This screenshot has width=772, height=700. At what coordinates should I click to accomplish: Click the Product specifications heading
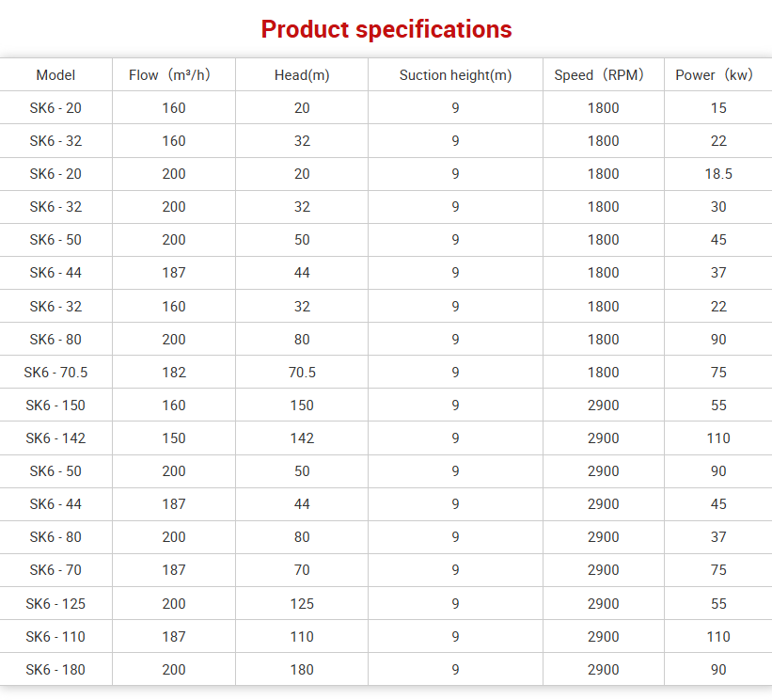[386, 29]
